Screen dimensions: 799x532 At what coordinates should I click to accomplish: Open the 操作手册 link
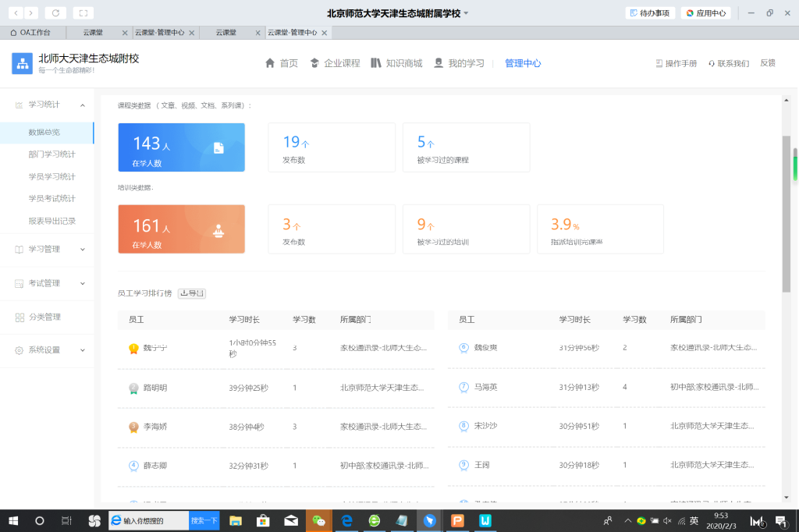pos(676,63)
